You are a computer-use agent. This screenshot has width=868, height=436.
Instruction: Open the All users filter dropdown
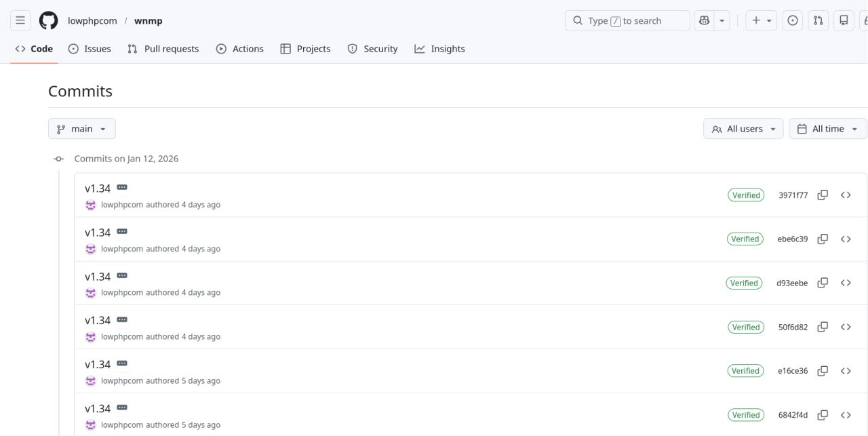tap(743, 129)
